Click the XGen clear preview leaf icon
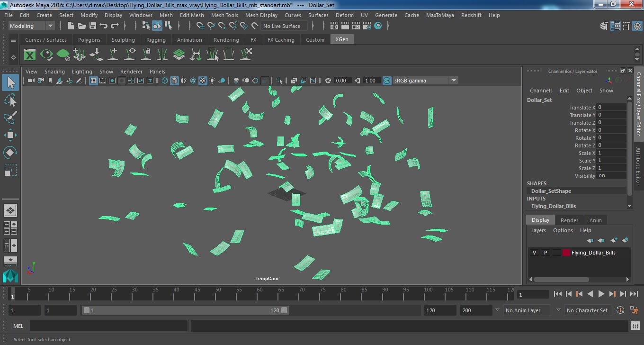 point(63,54)
